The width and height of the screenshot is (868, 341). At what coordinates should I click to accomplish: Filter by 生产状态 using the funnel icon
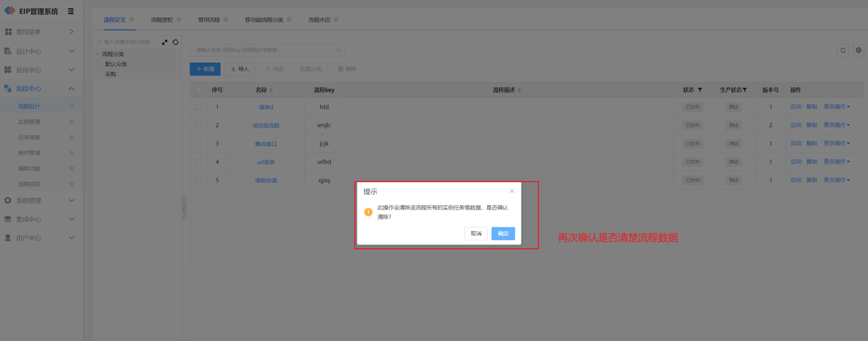point(745,90)
